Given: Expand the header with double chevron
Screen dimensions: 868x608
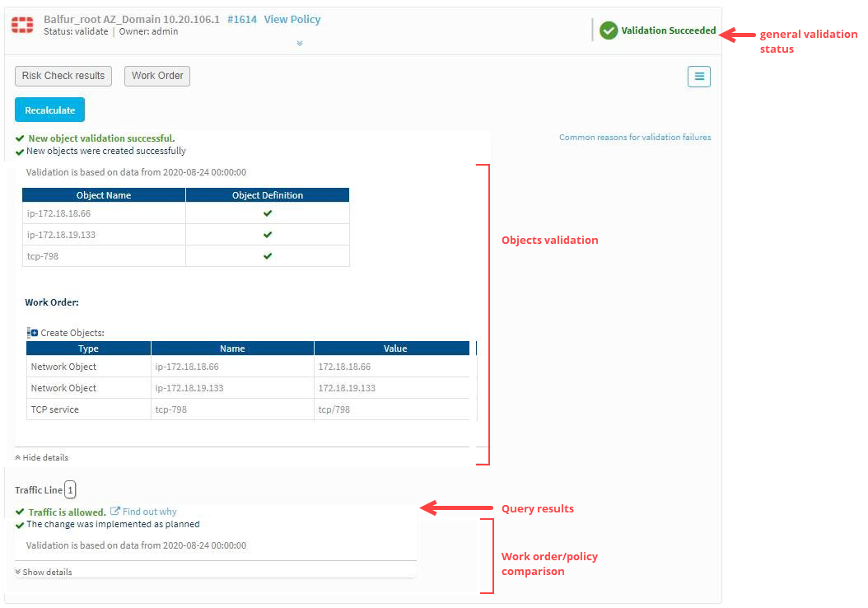Looking at the screenshot, I should pos(299,44).
